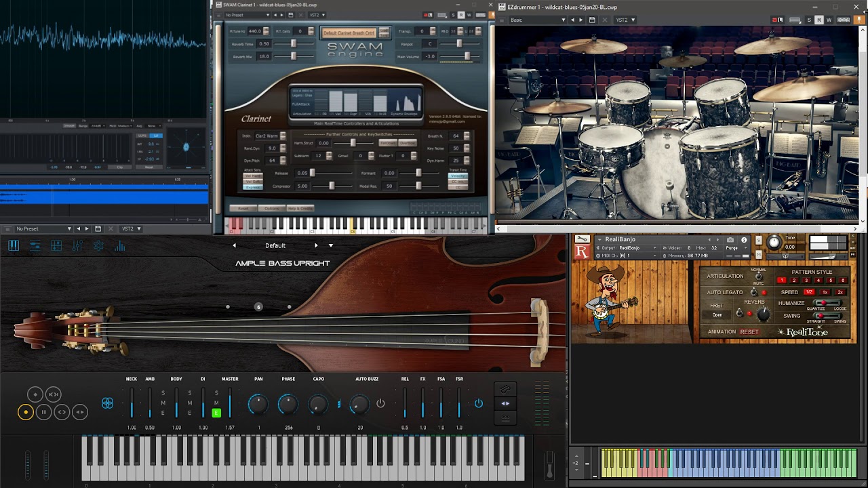The height and width of the screenshot is (488, 868).
Task: Click the stereo arrows button in Ample Bass right panel
Action: (505, 403)
